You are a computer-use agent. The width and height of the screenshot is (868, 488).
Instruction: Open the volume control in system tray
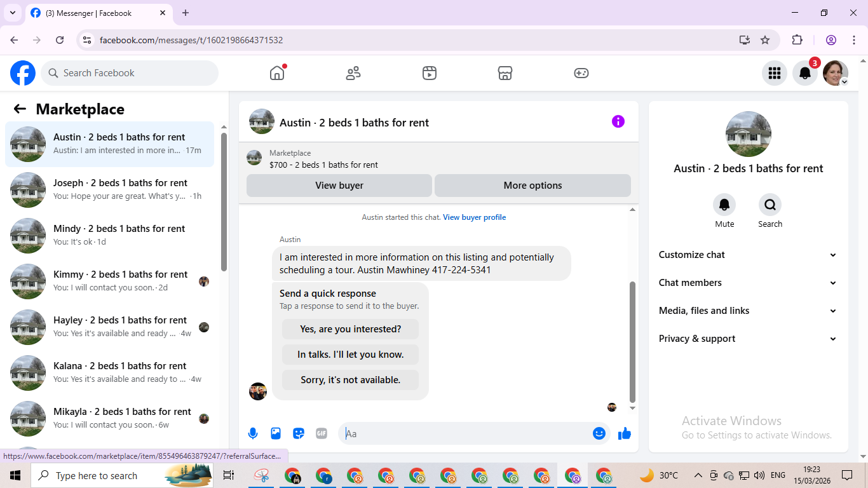[759, 475]
